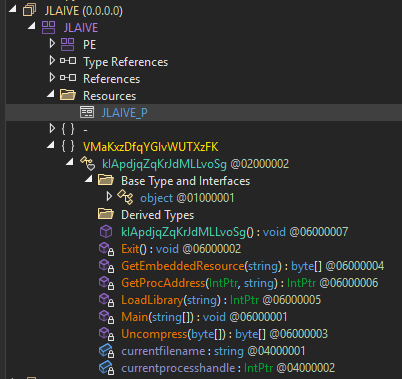Click the Base Type and Interfaces folder icon
Image resolution: width=402 pixels, height=379 pixels.
[x=106, y=180]
